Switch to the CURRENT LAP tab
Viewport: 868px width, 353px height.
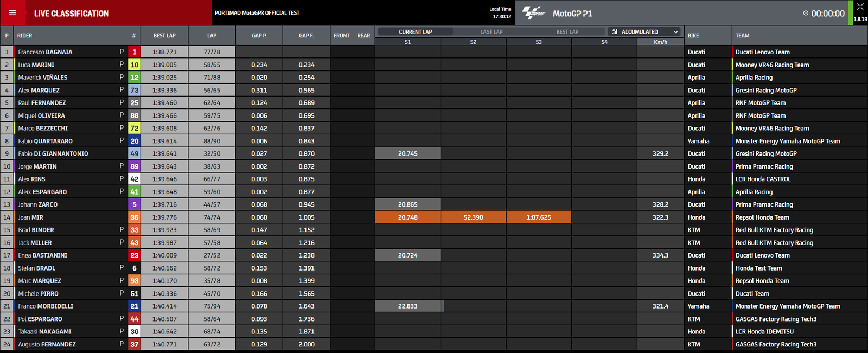416,32
